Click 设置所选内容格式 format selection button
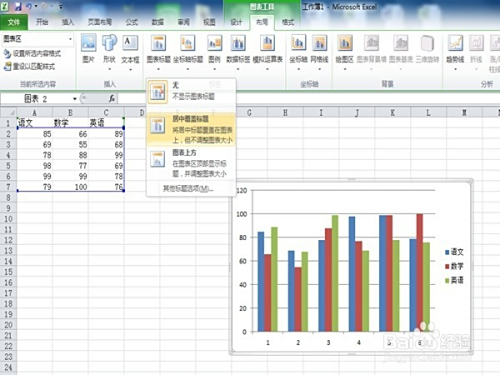Screen dimensions: 500x375 (32, 53)
